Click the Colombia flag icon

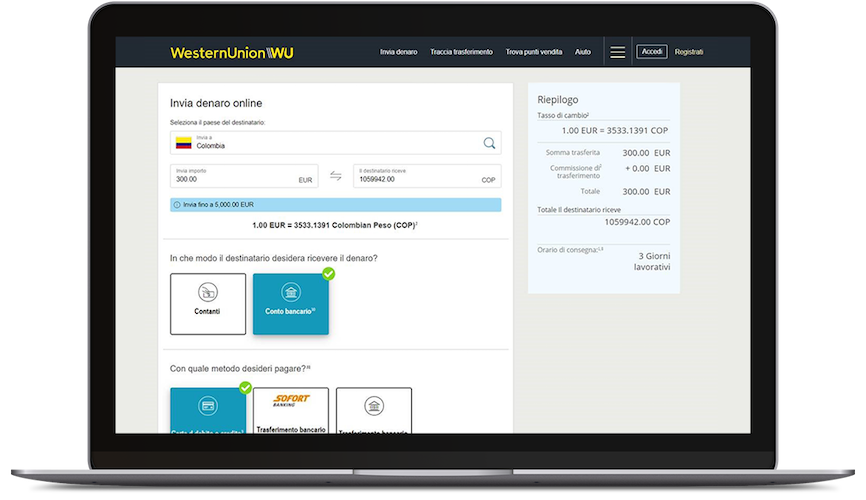pyautogui.click(x=184, y=143)
